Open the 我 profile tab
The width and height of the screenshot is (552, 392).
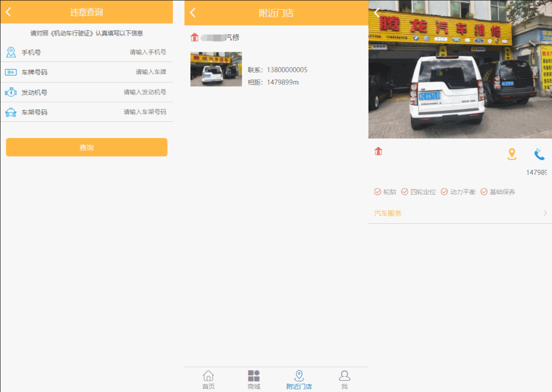[344, 378]
